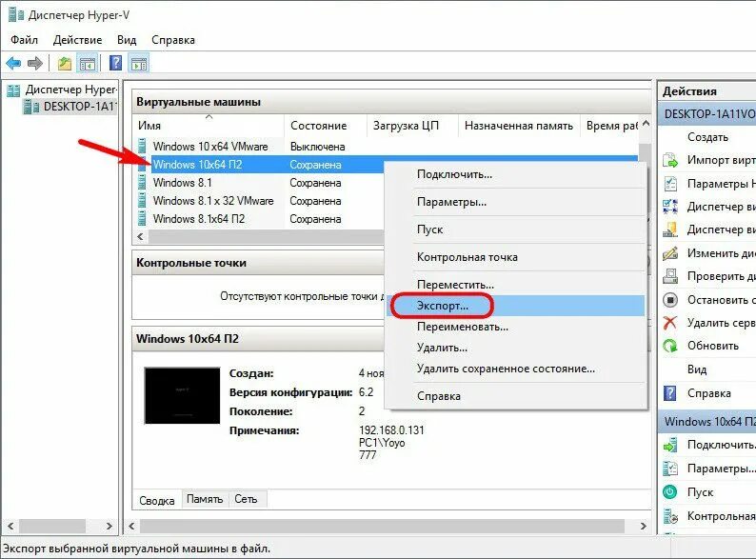This screenshot has height=559, width=756.
Task: Click the tree pane scroll-right arrow
Action: 109,527
